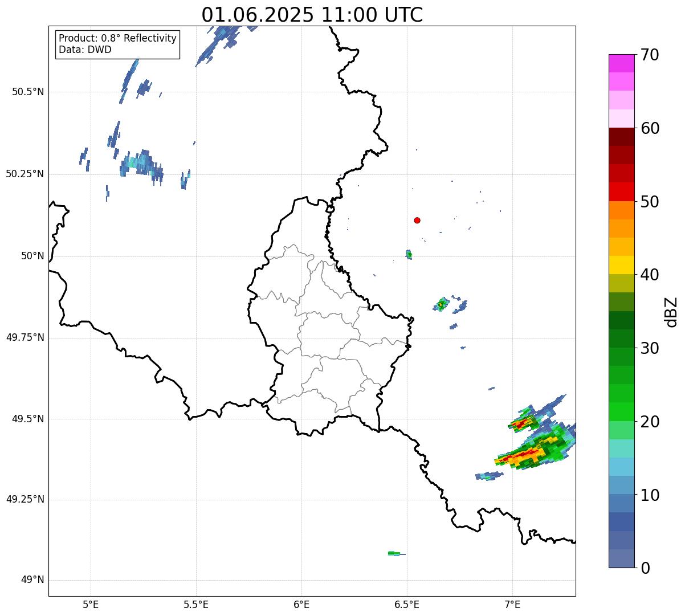The image size is (685, 616).
Task: Click longitude label 6°E
Action: 301,605
